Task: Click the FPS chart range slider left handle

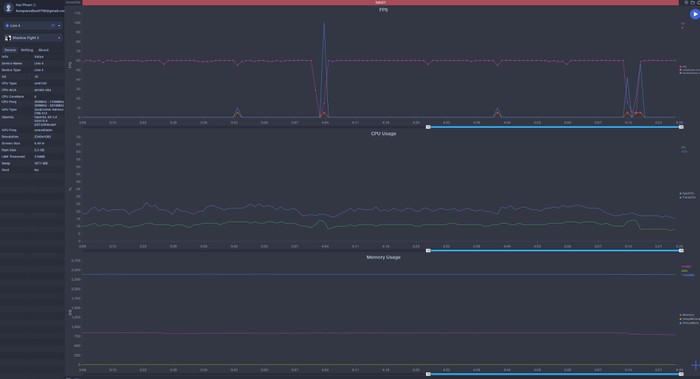Action: 428,127
